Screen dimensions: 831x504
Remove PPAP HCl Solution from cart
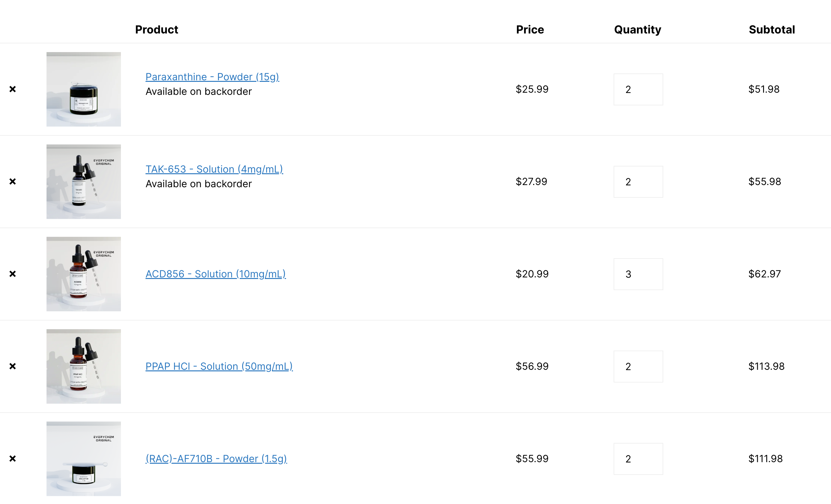(x=12, y=366)
